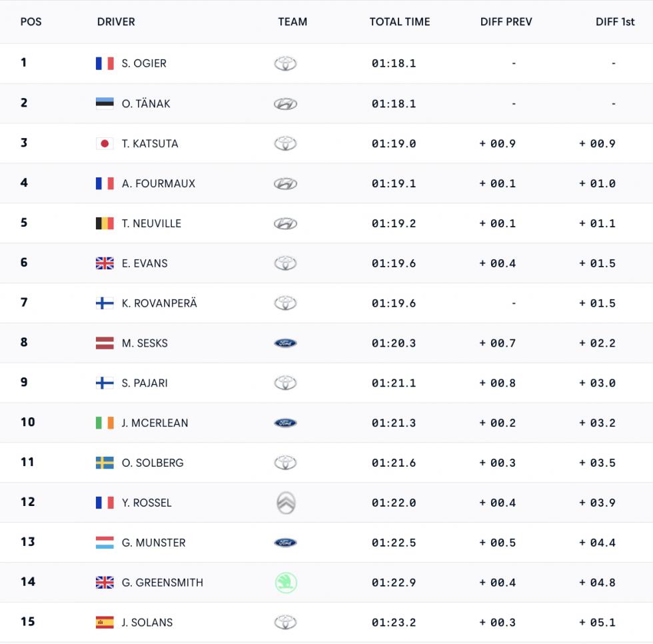Select the A. FOURMAUX driver name

[x=159, y=184]
